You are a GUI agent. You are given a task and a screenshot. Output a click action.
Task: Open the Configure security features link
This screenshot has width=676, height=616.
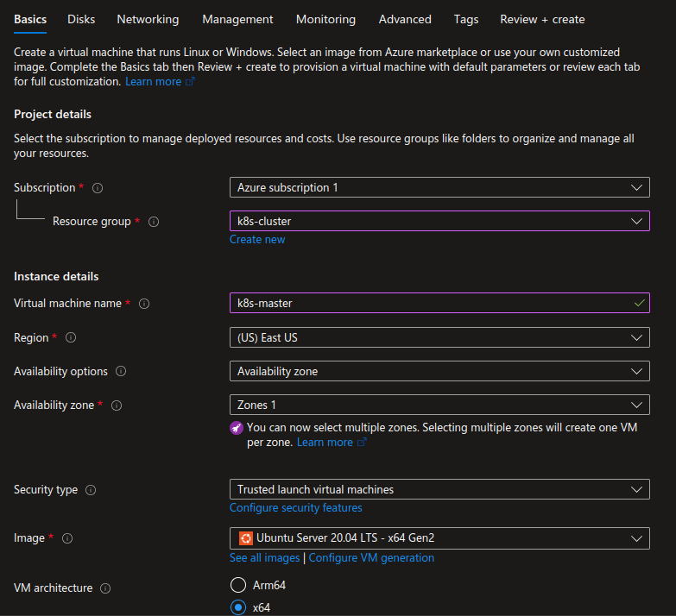tap(296, 508)
